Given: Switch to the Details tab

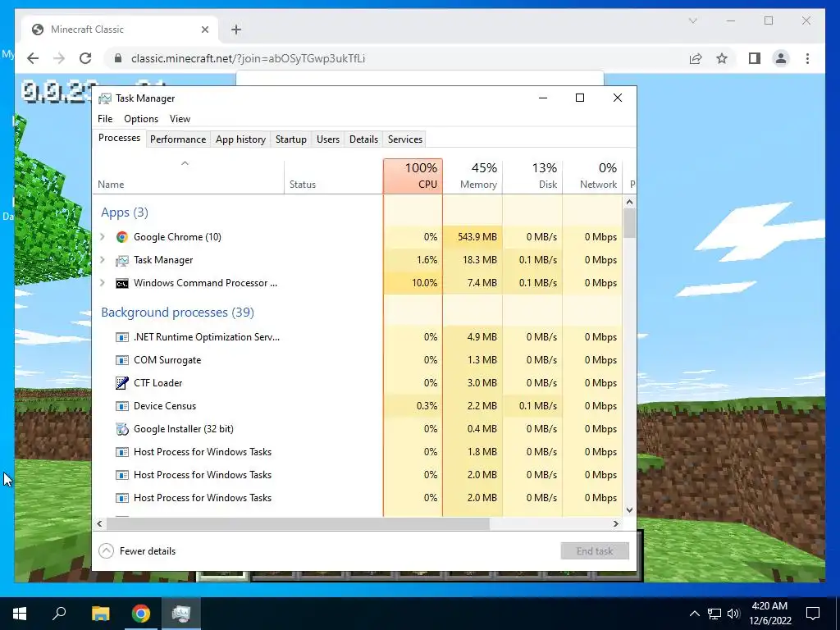Looking at the screenshot, I should 363,139.
